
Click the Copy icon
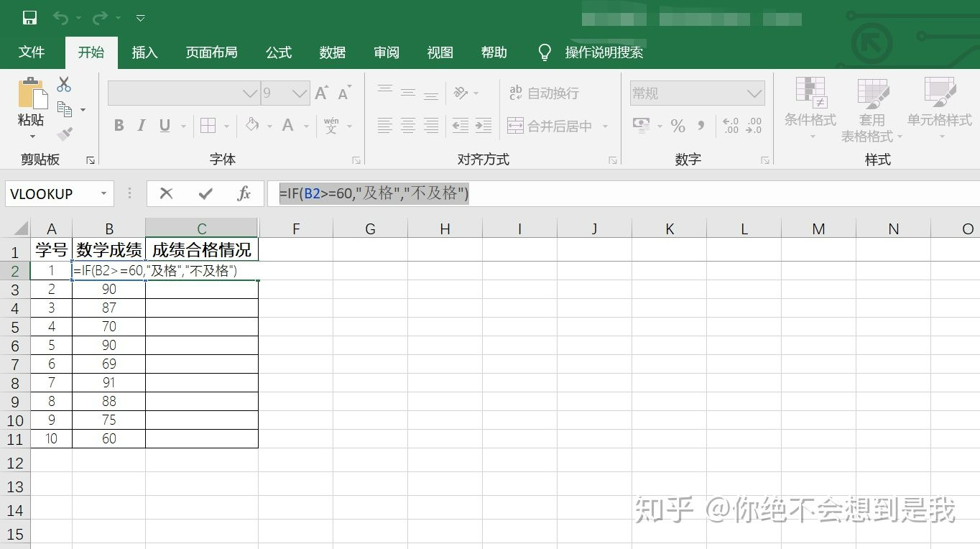point(65,109)
